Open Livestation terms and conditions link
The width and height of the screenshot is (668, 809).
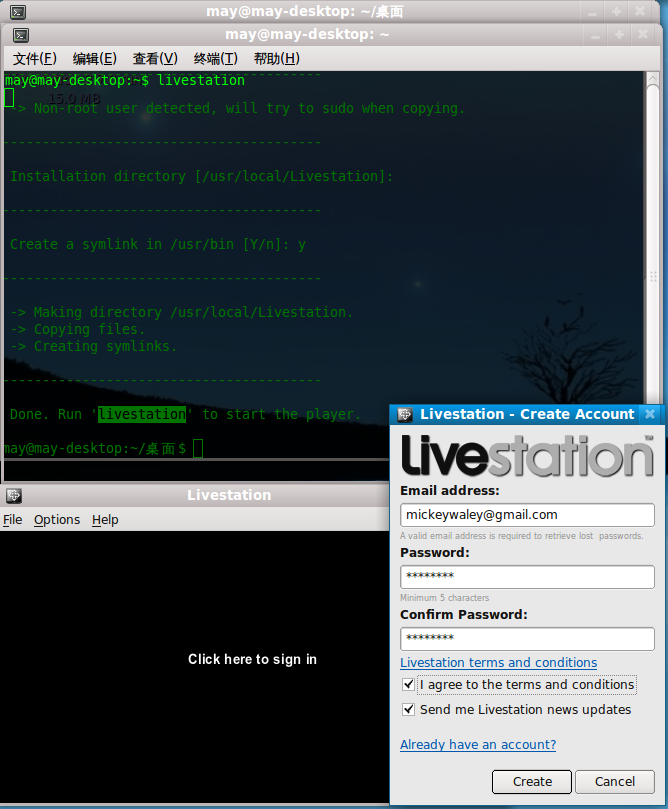click(x=498, y=662)
